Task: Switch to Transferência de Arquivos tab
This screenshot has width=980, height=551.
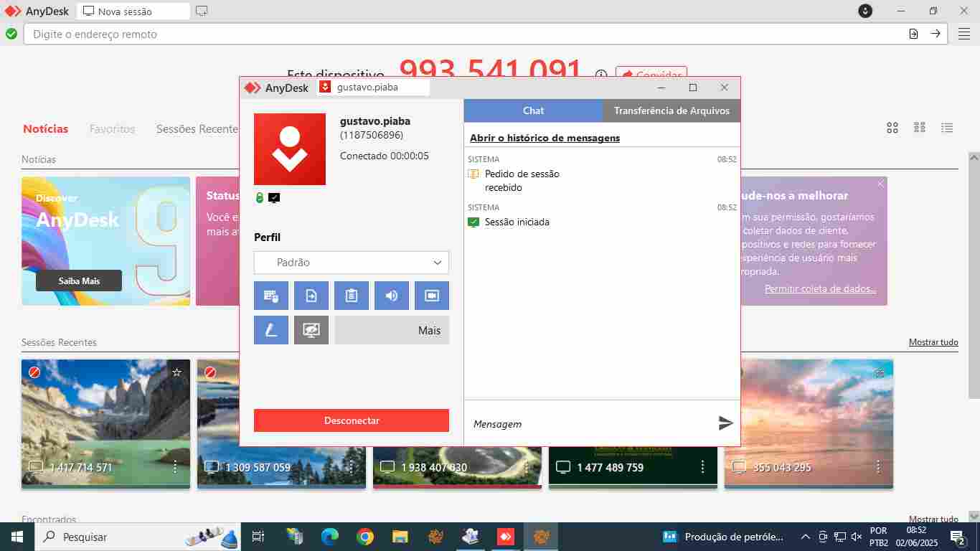Action: (x=672, y=110)
